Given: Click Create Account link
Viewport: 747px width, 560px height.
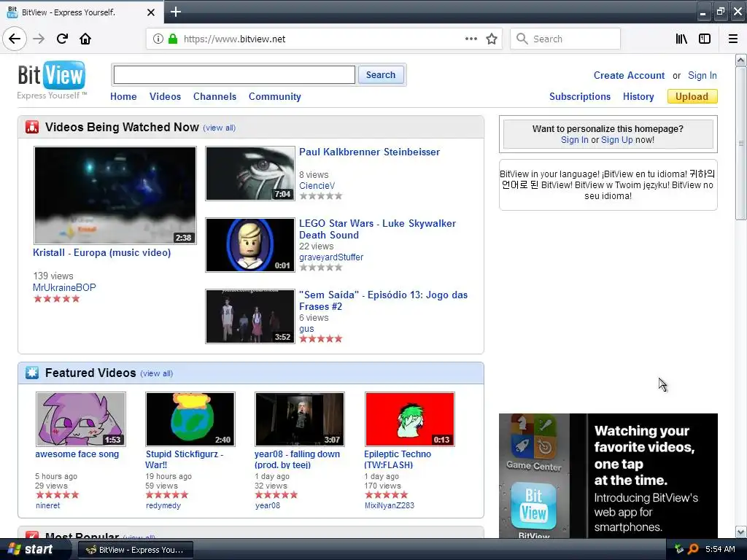Looking at the screenshot, I should click(629, 75).
